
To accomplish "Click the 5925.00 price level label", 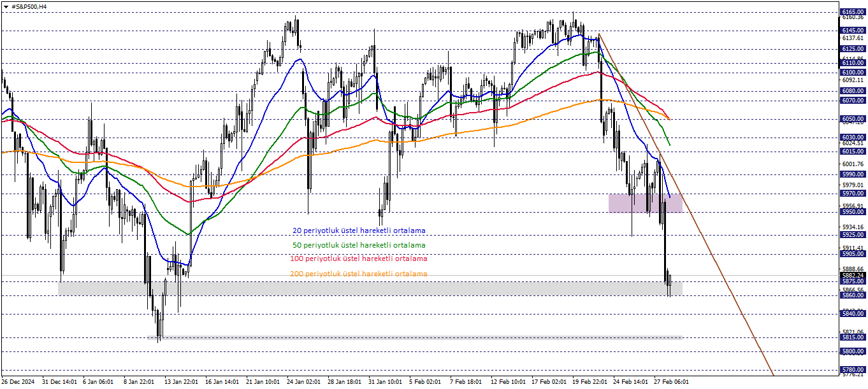I will (853, 235).
